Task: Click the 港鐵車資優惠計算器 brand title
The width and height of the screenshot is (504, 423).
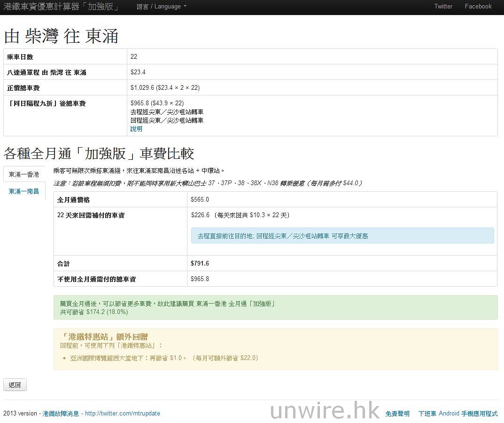Action: (61, 7)
